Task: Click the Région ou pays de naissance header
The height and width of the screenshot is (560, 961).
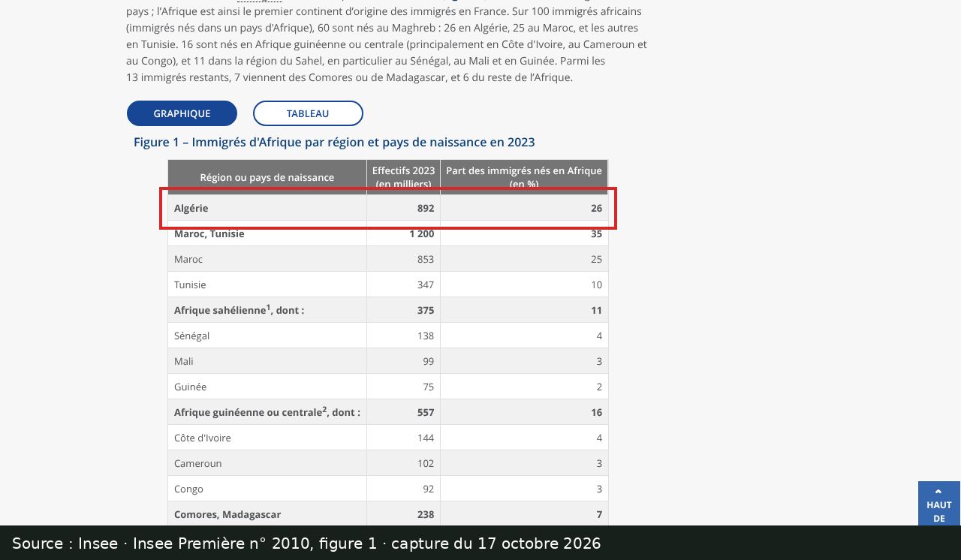Action: (x=267, y=177)
